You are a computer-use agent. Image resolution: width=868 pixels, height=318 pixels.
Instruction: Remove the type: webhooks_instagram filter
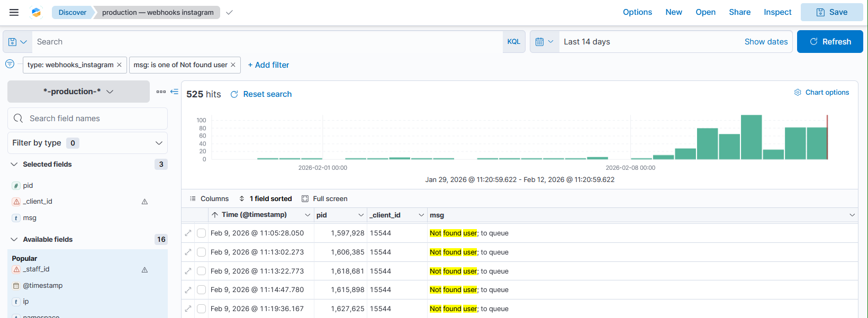[119, 65]
